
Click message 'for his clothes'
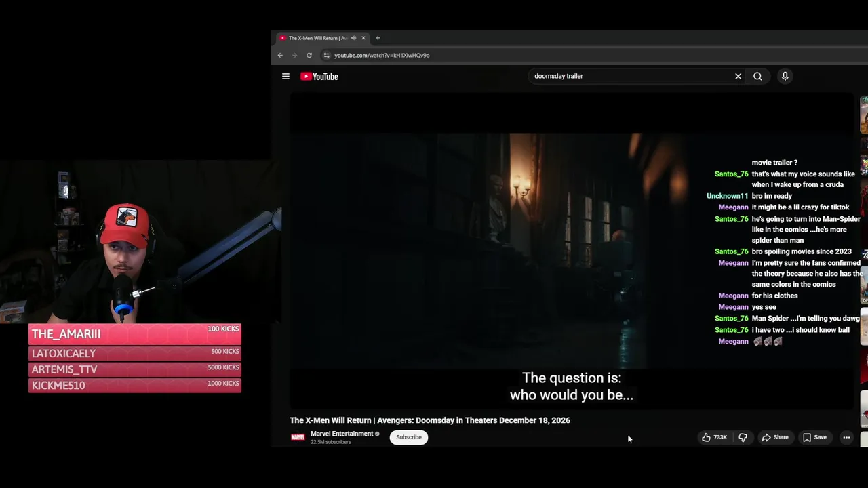(x=774, y=296)
